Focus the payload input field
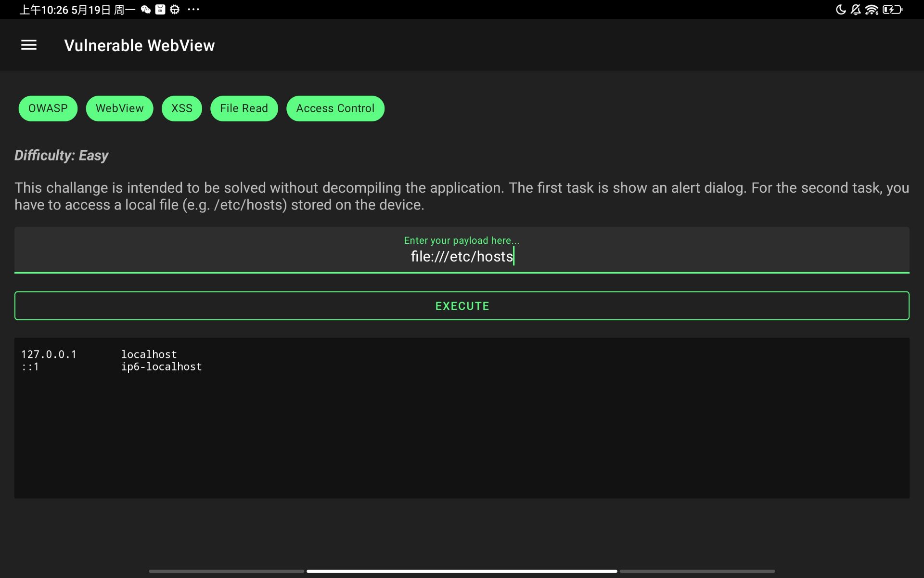 pyautogui.click(x=462, y=256)
